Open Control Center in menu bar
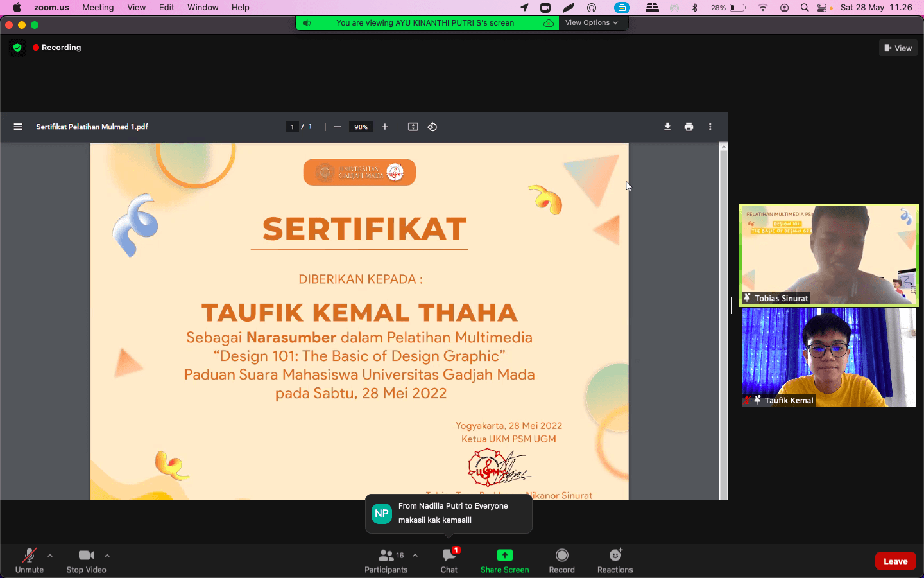924x578 pixels. tap(822, 8)
